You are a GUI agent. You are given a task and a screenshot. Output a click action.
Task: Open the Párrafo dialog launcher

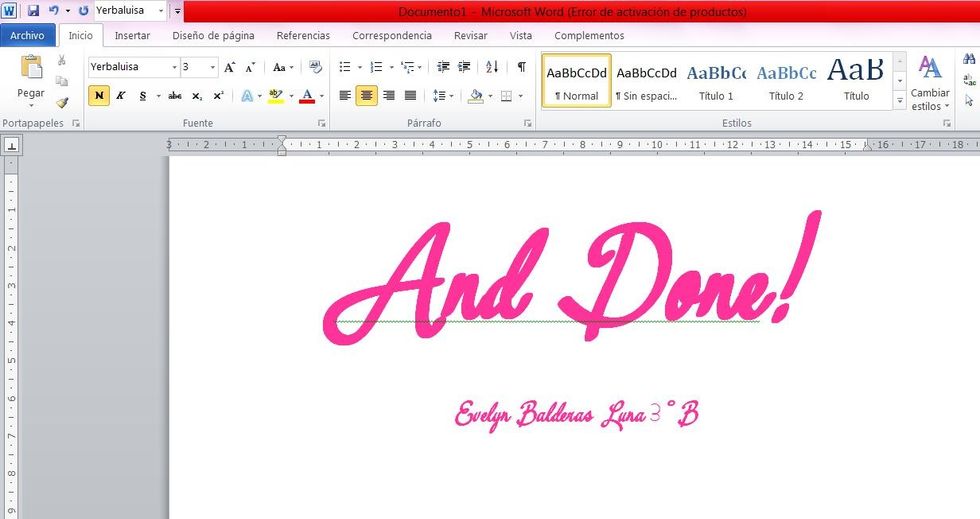pyautogui.click(x=528, y=123)
